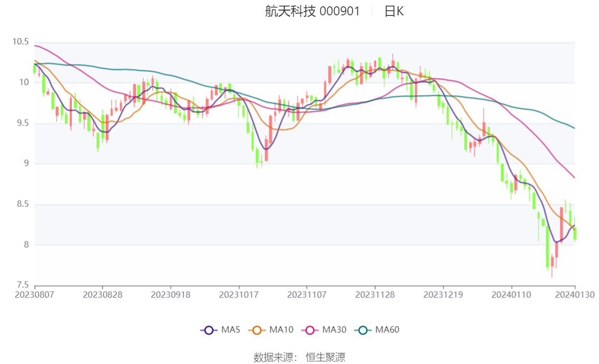Click the pink MA30 legend circle marker

point(310,330)
